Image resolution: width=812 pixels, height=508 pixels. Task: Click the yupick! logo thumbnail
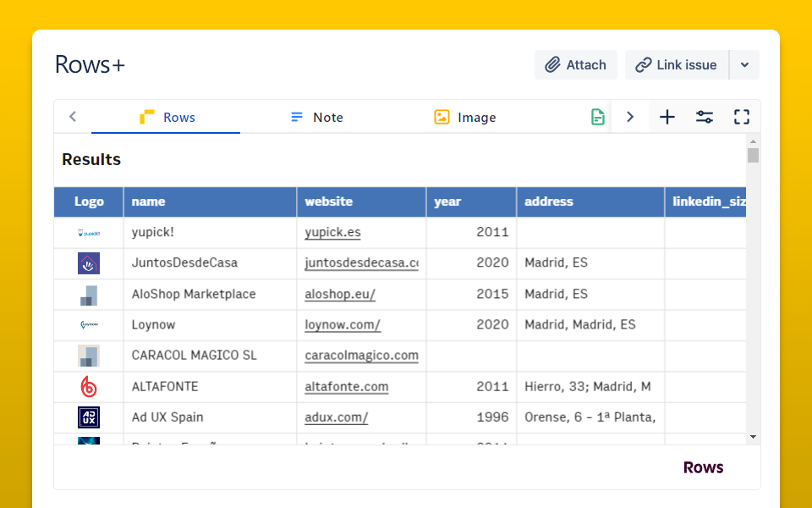[x=89, y=234]
